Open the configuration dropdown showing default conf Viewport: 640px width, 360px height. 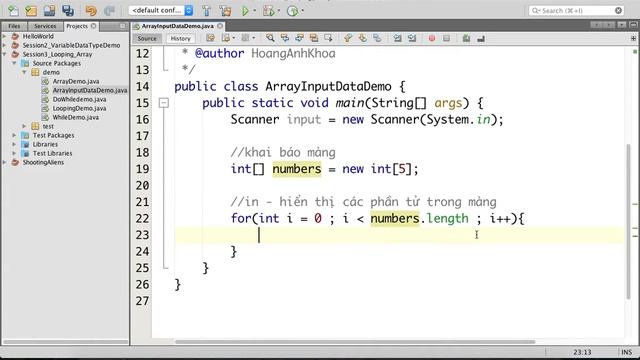click(x=161, y=10)
